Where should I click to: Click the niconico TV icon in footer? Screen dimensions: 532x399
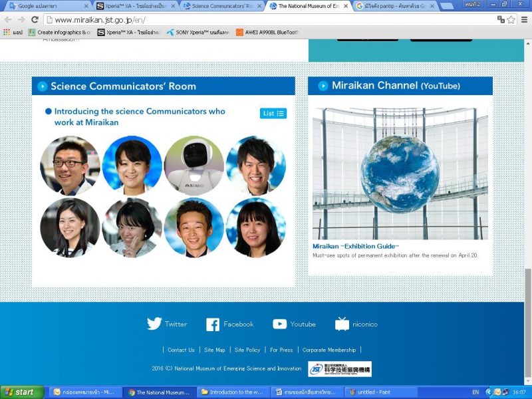(x=342, y=324)
